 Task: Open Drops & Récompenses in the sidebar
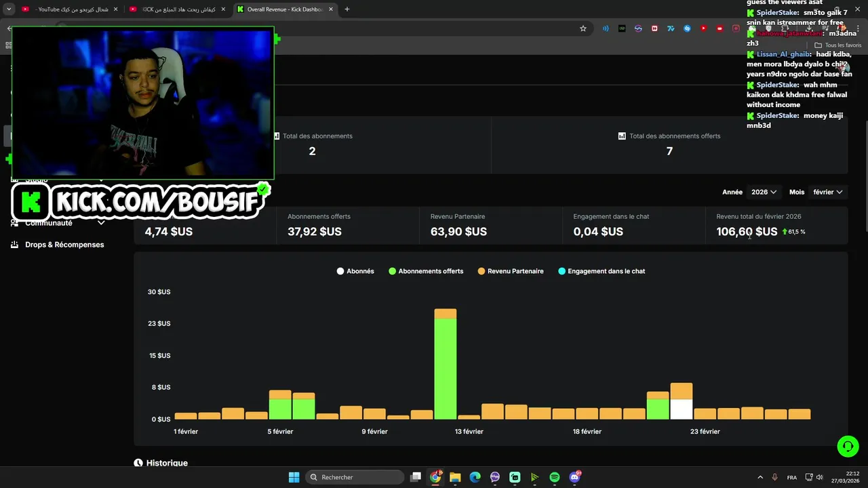pos(64,245)
